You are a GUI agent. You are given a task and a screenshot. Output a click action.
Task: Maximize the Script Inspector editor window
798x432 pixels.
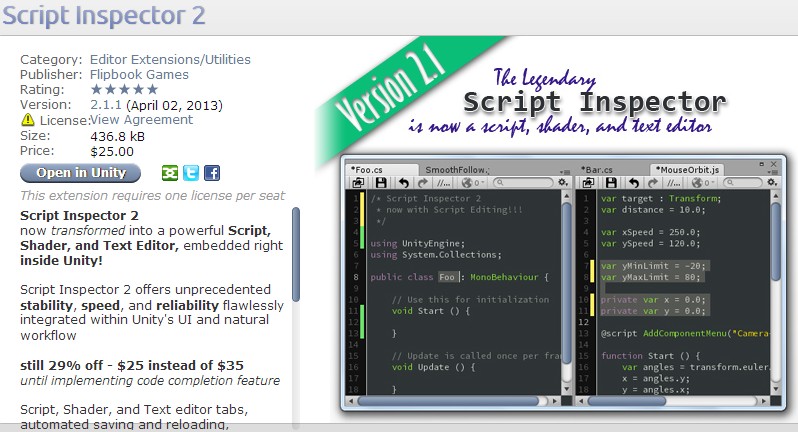coord(762,164)
